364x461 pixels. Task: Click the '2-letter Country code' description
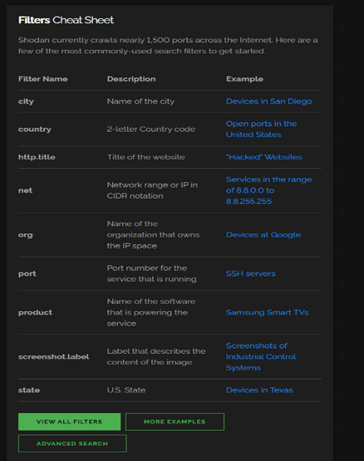click(151, 129)
